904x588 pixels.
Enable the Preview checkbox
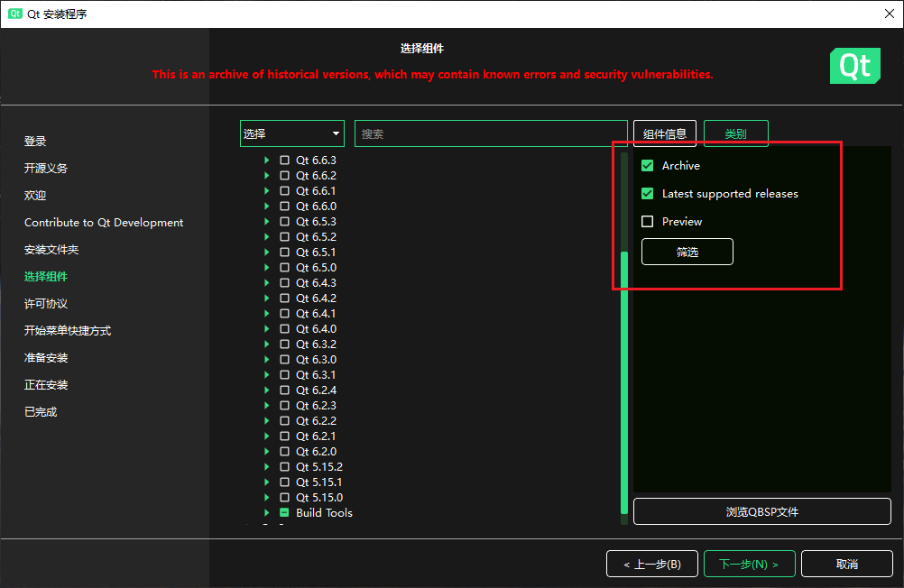click(x=647, y=222)
